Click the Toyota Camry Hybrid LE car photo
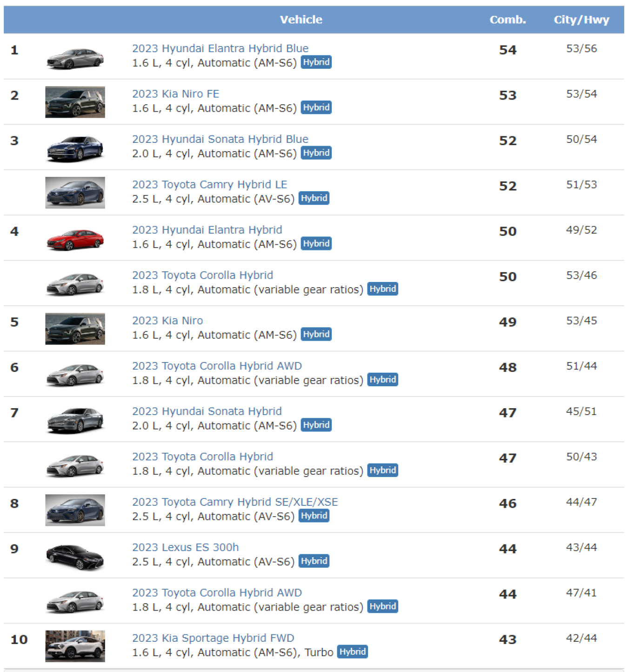628x672 pixels. click(75, 193)
